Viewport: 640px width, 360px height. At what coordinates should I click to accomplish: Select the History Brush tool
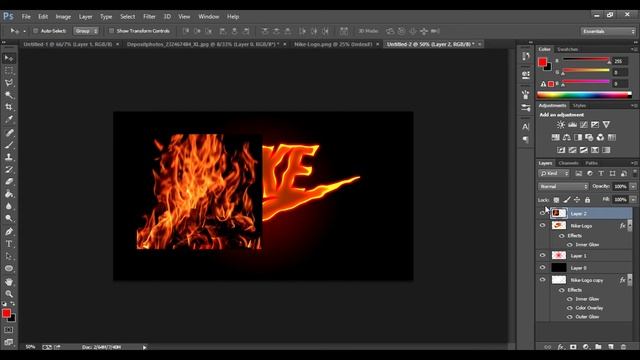point(9,169)
